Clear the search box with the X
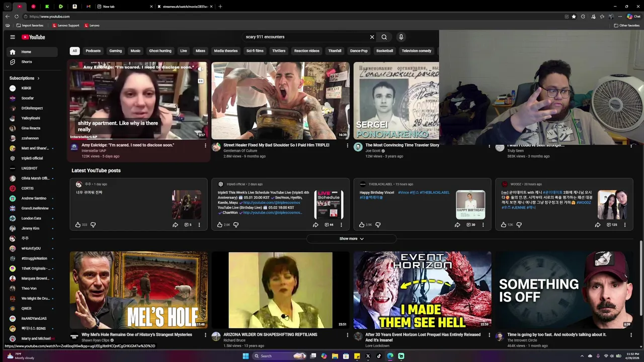The width and height of the screenshot is (644, 362). pyautogui.click(x=372, y=37)
